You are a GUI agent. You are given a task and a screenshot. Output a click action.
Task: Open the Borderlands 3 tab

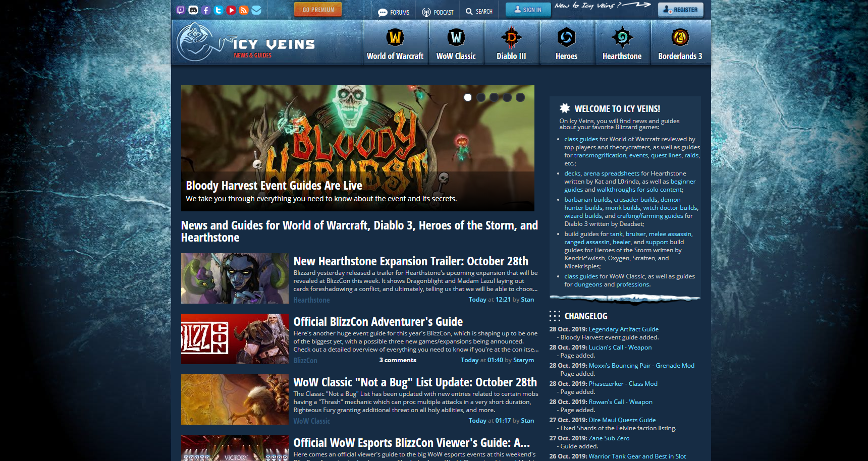680,43
